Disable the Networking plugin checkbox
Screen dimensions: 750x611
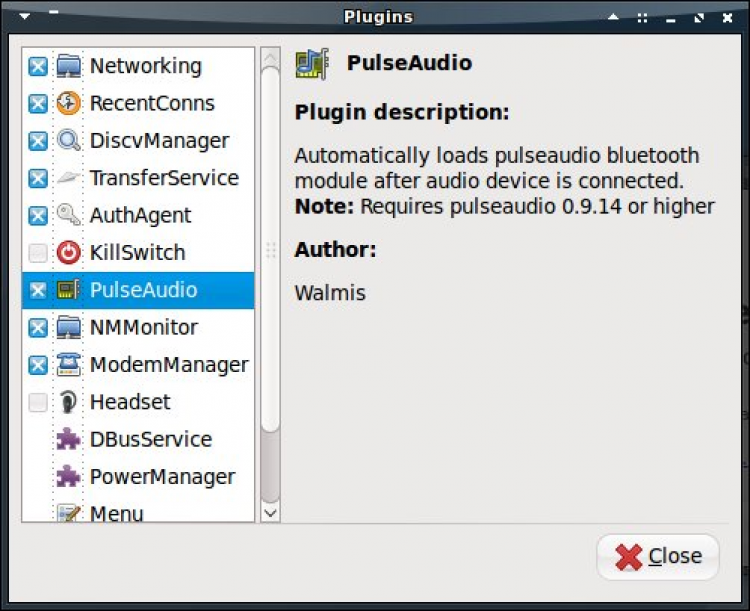[x=38, y=67]
